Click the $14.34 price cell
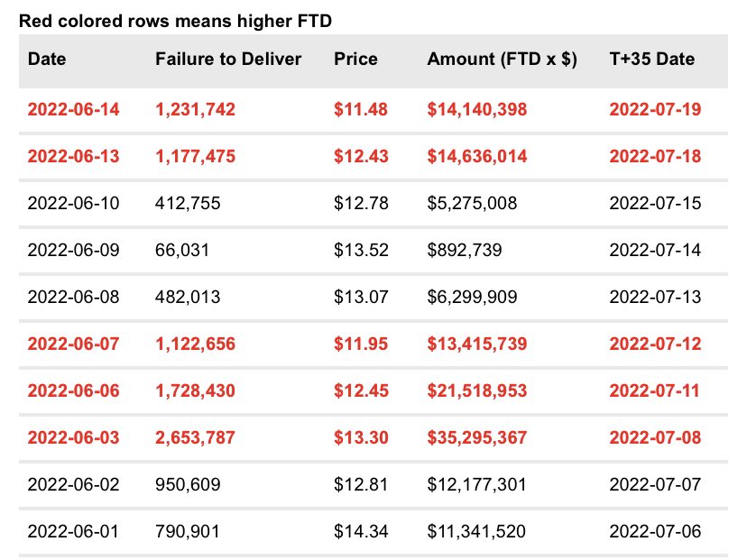The width and height of the screenshot is (747, 560). (x=361, y=532)
